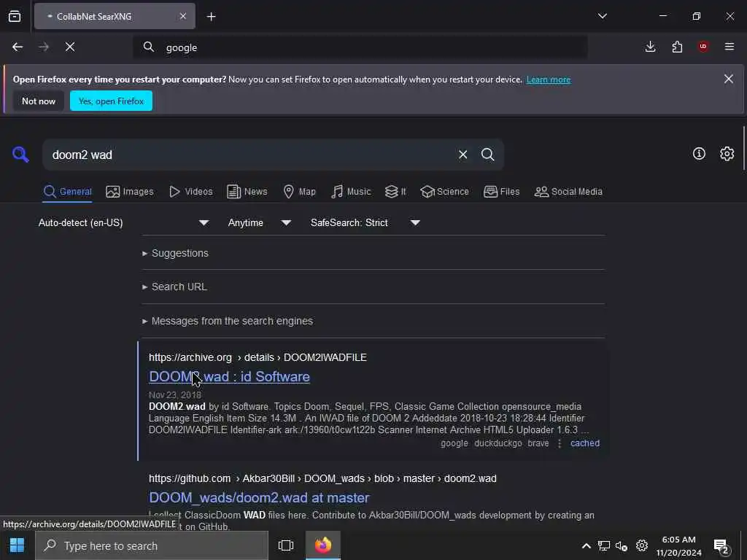Go back to the previous page
The image size is (747, 560).
[x=18, y=47]
